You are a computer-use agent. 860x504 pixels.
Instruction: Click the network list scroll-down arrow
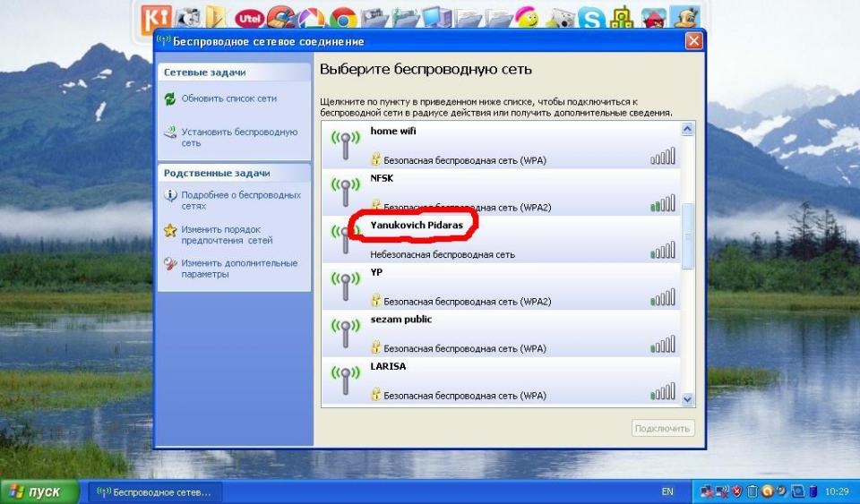click(x=688, y=398)
